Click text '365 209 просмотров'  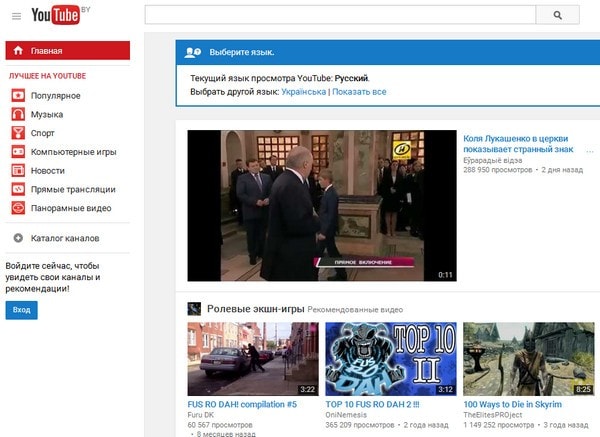click(360, 425)
